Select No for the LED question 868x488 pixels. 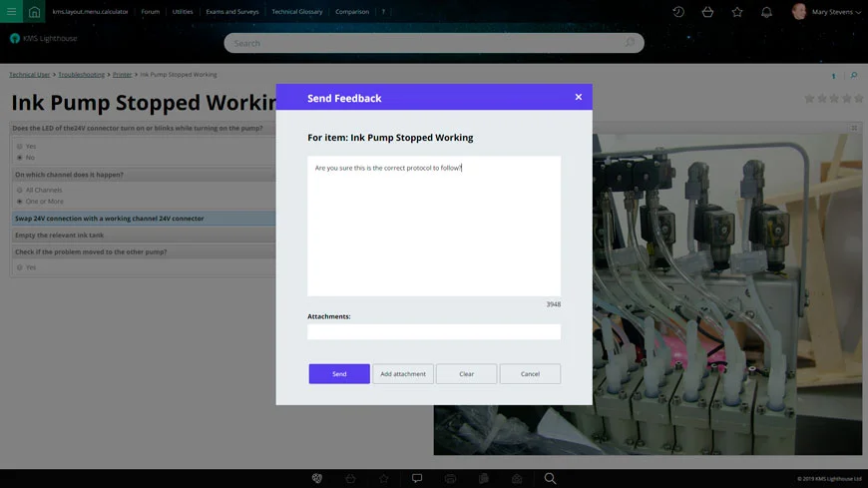pyautogui.click(x=19, y=158)
